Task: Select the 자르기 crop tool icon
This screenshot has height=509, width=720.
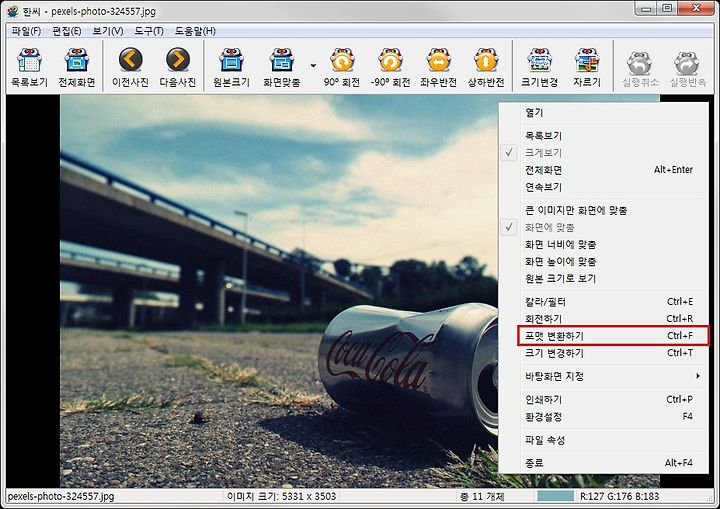Action: [x=587, y=67]
